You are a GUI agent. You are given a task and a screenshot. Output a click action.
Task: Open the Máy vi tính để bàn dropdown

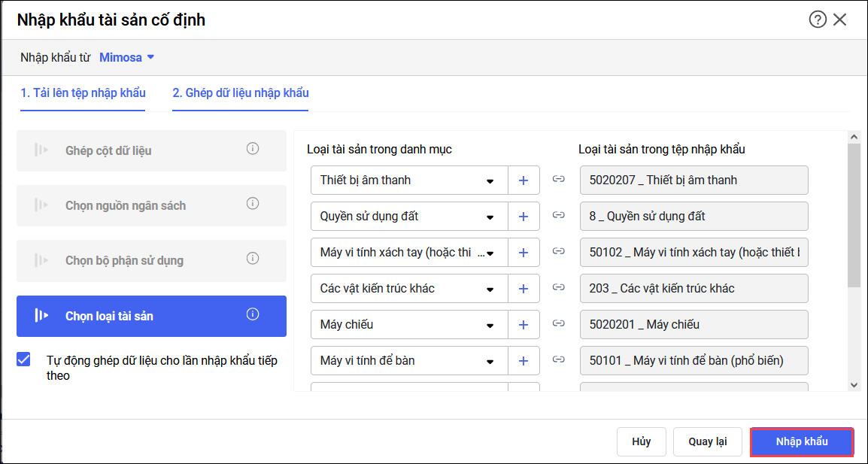[490, 362]
